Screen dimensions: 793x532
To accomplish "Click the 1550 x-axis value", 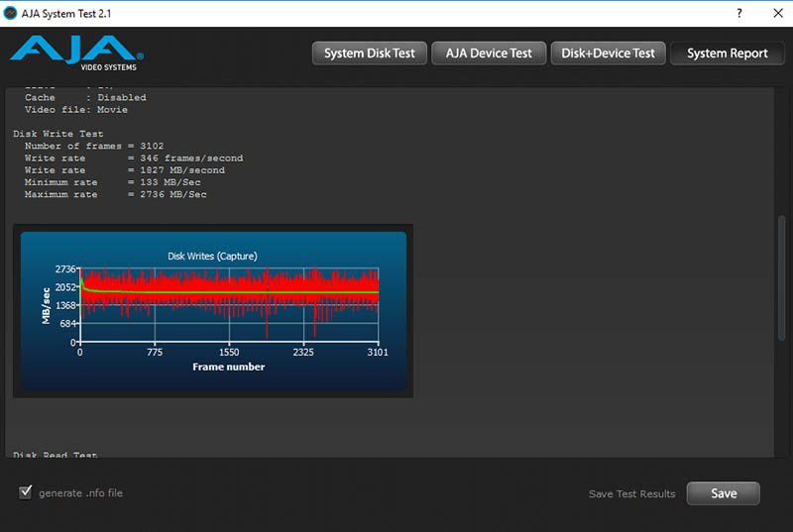I will [229, 352].
